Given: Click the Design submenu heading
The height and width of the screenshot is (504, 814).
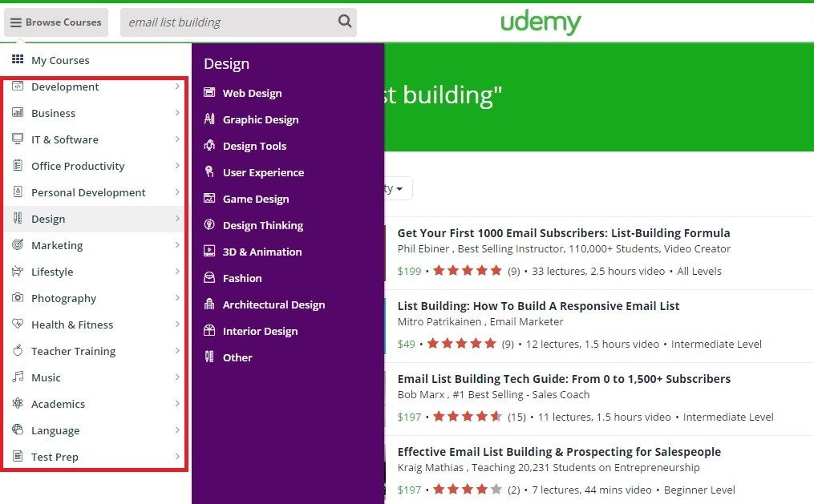Looking at the screenshot, I should [x=226, y=63].
